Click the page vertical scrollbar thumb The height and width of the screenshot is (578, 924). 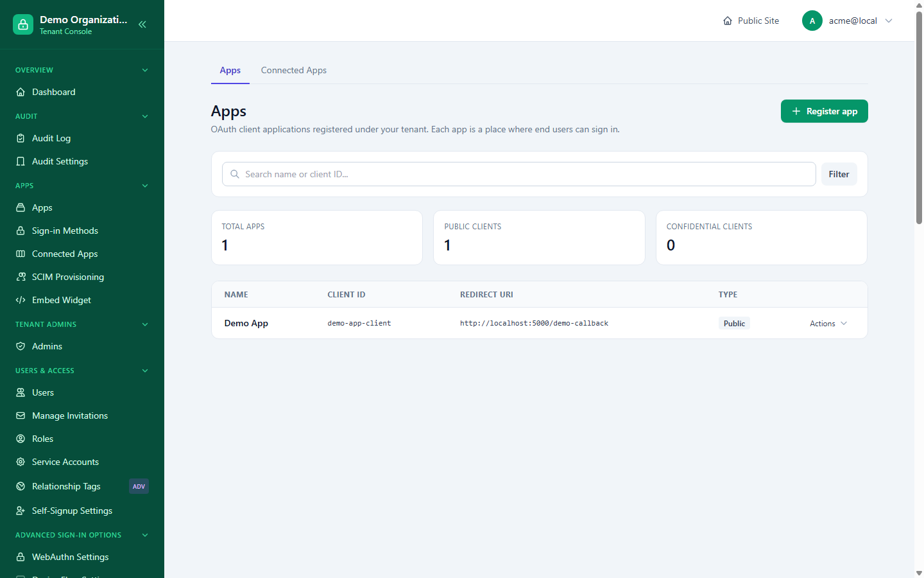tap(919, 117)
